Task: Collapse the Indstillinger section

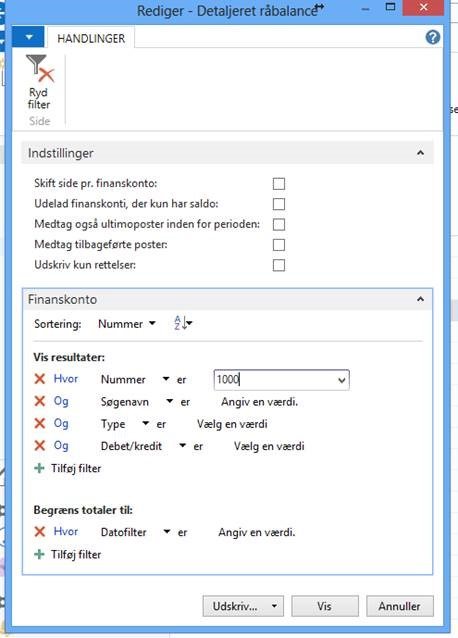Action: coord(421,153)
